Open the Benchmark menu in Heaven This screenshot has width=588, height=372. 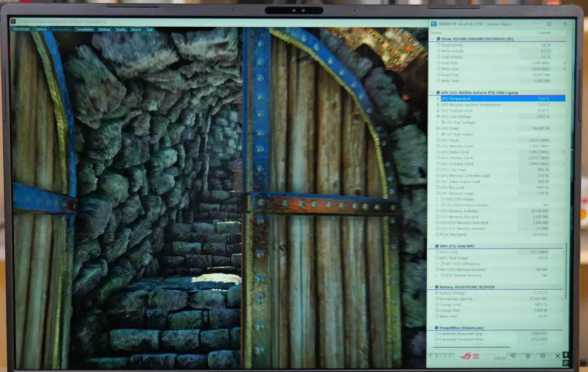[22, 29]
